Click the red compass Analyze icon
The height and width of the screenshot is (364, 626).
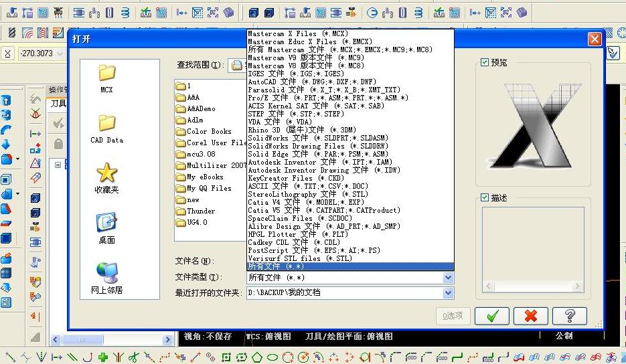tap(35, 114)
